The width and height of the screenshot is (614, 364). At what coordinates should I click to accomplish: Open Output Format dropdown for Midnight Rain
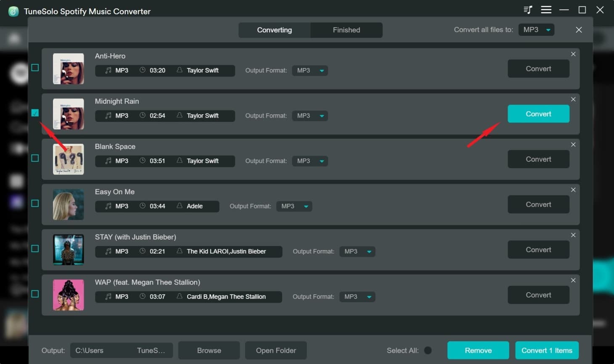310,116
